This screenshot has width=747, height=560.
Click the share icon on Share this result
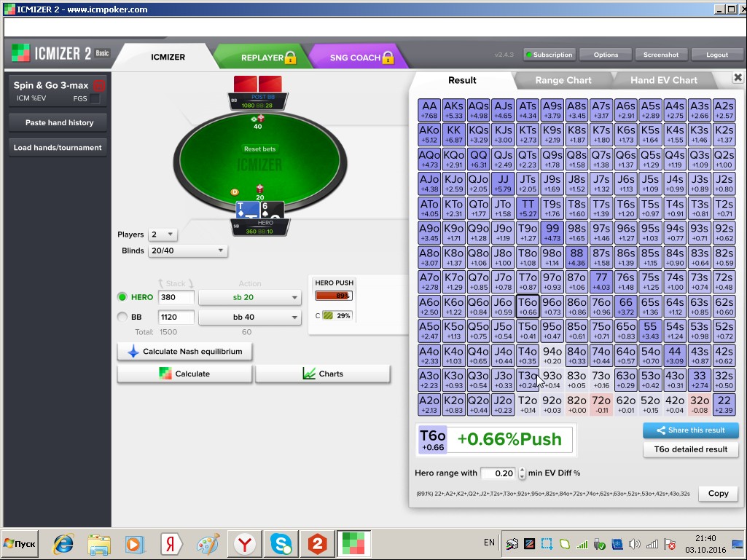pos(661,430)
